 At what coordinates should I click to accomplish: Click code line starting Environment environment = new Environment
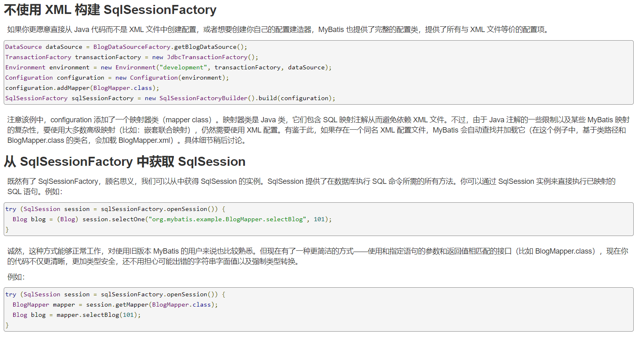(169, 67)
